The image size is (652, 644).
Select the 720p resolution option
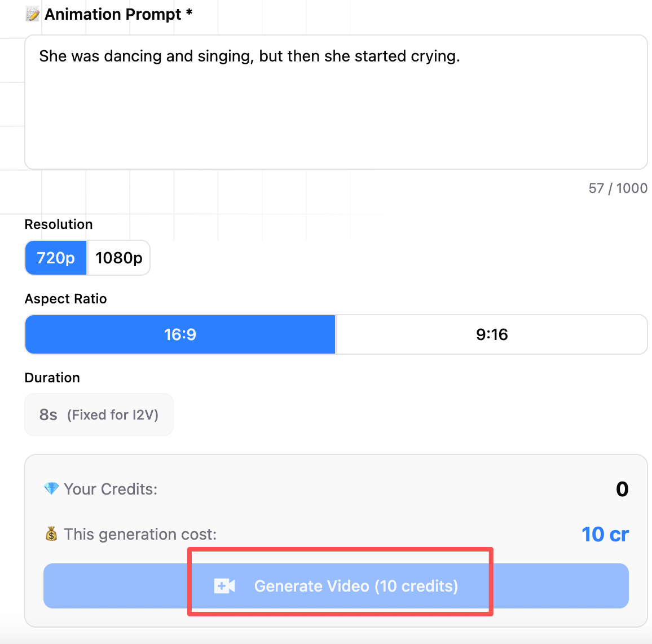(x=55, y=258)
